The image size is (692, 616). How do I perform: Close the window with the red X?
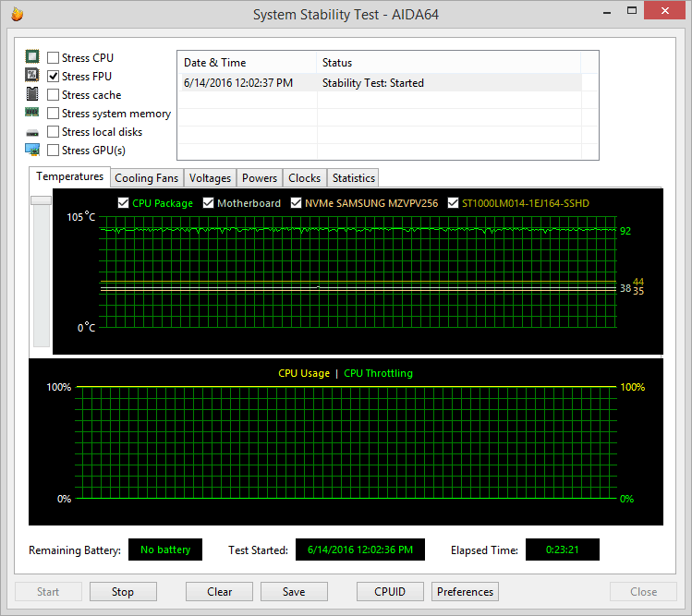click(x=665, y=10)
